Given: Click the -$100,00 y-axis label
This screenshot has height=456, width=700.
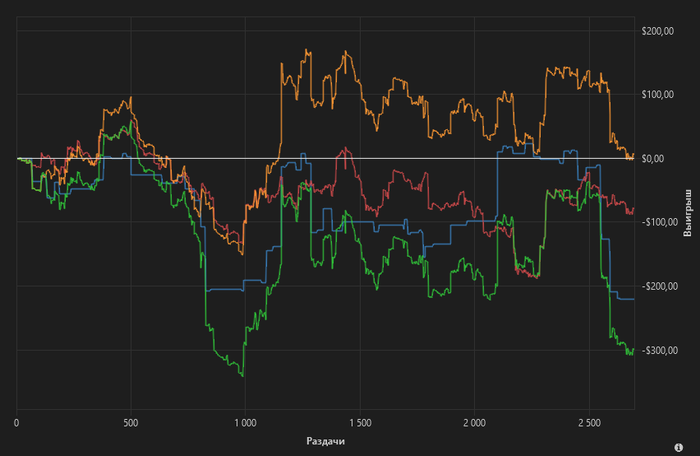Looking at the screenshot, I should pyautogui.click(x=658, y=222).
